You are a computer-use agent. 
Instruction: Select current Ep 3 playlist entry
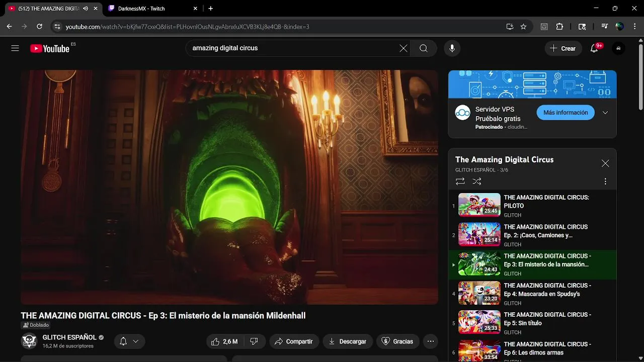pos(532,264)
